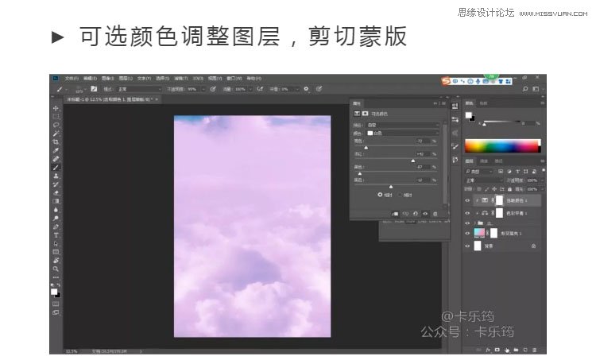Click the gradient fill layer thumbnail
The image size is (596, 364).
(478, 234)
